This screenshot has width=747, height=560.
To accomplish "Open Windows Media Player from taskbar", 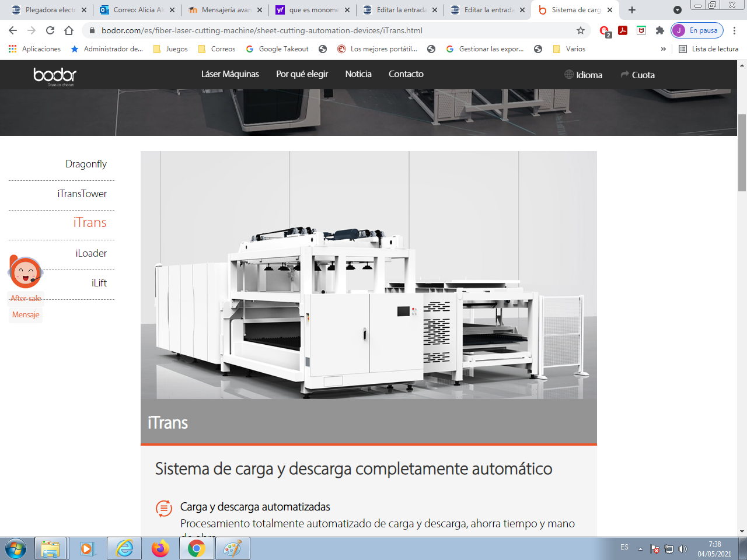I will point(86,549).
